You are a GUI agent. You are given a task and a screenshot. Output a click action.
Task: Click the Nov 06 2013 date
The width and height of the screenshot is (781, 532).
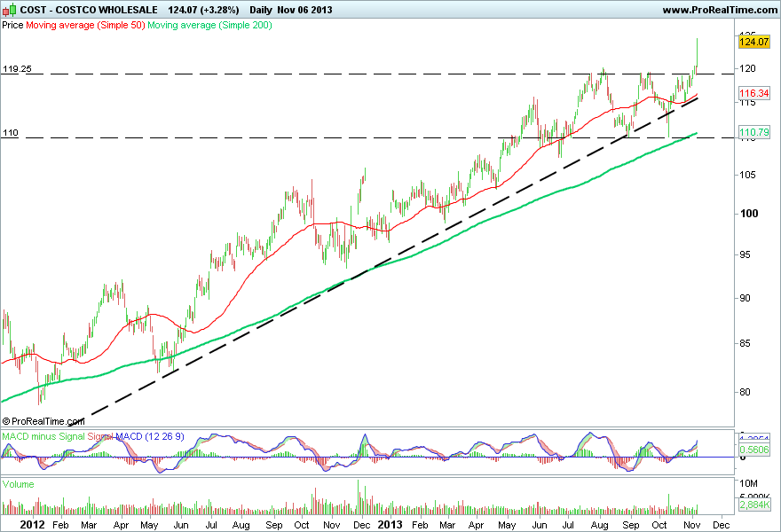(304, 10)
